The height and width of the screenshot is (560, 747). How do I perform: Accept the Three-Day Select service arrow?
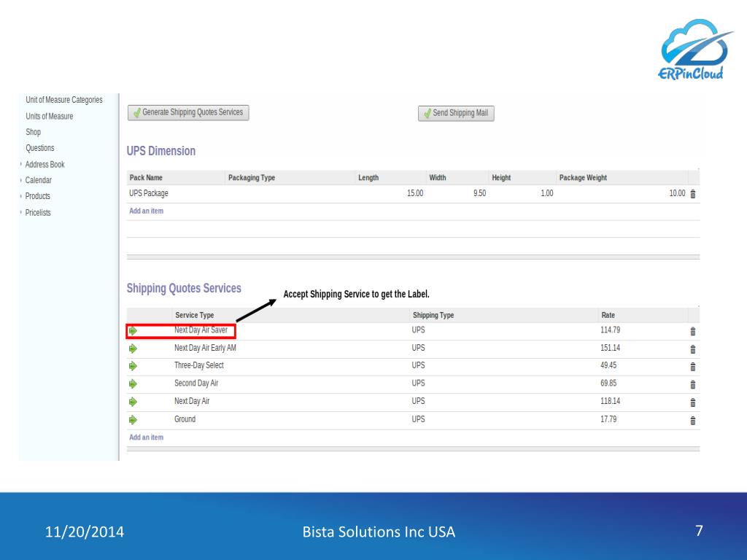click(x=133, y=366)
